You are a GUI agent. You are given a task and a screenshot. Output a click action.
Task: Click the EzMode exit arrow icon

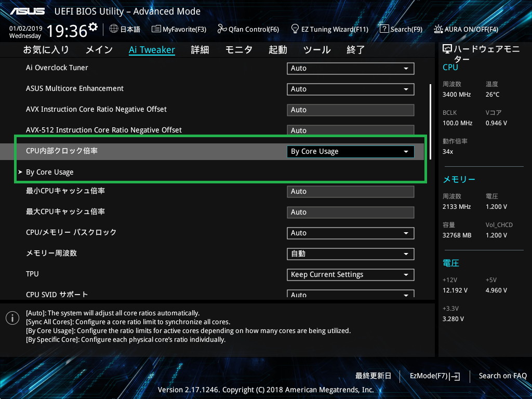click(455, 376)
